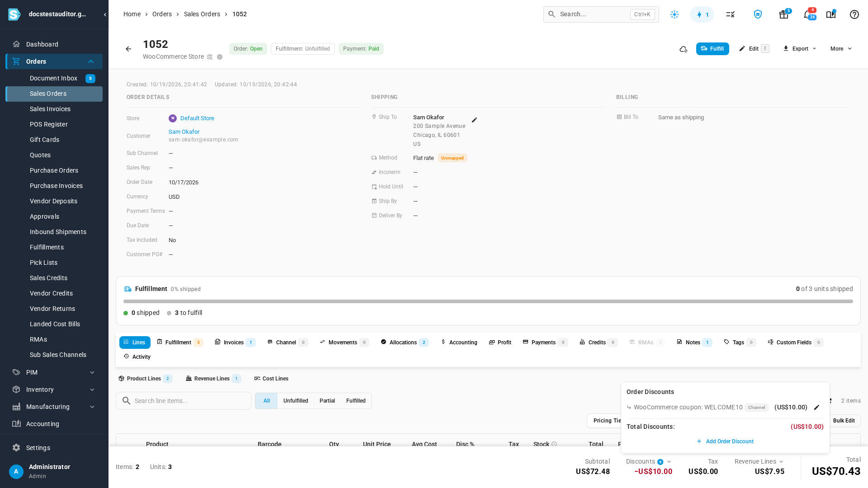Click the globe icon next to WooCommerce Store
This screenshot has width=868, height=488.
click(220, 57)
